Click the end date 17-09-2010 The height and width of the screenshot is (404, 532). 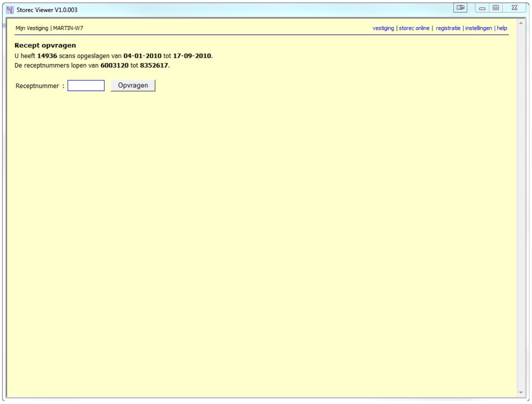tap(192, 56)
